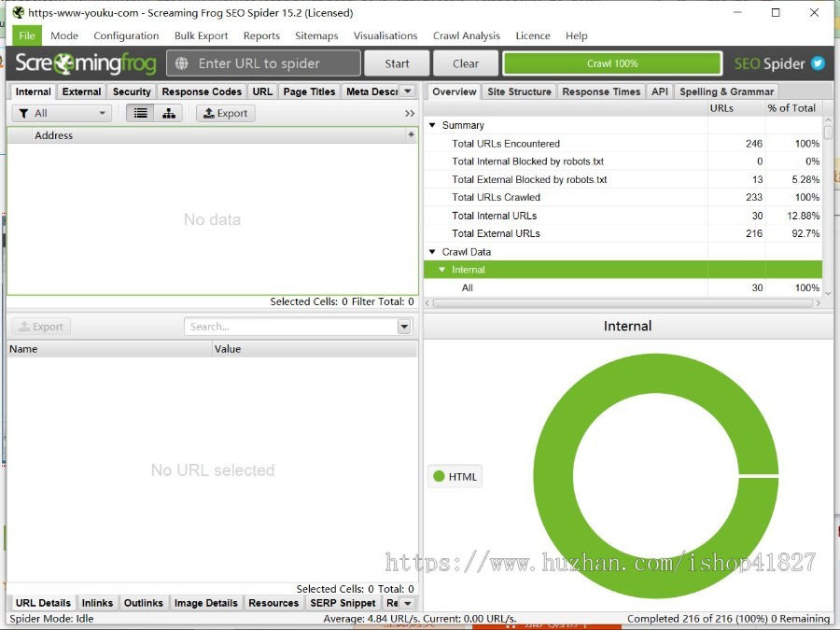Open the File menu
Viewport: 840px width, 630px height.
27,35
